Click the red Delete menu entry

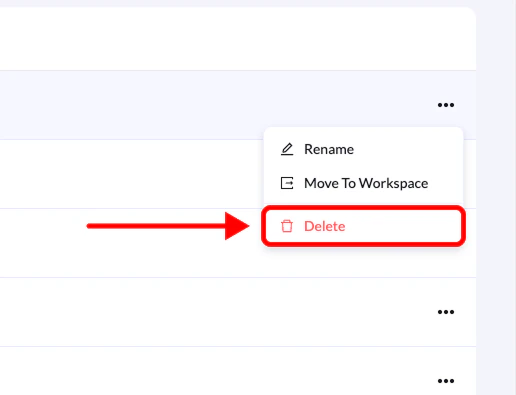363,226
